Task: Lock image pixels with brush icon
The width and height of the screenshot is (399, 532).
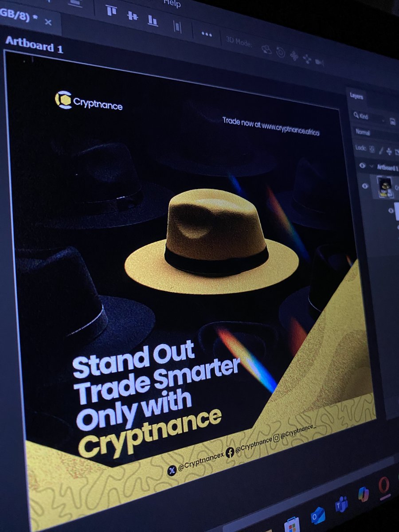Action: click(381, 150)
